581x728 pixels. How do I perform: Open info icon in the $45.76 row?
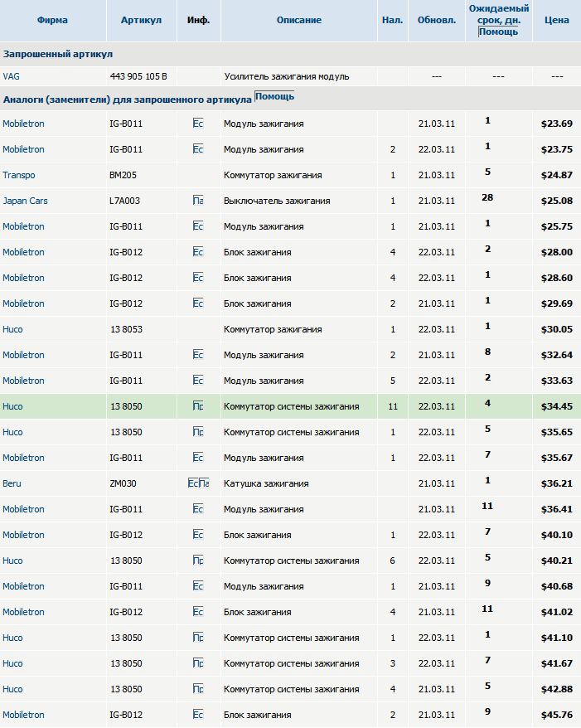point(197,715)
